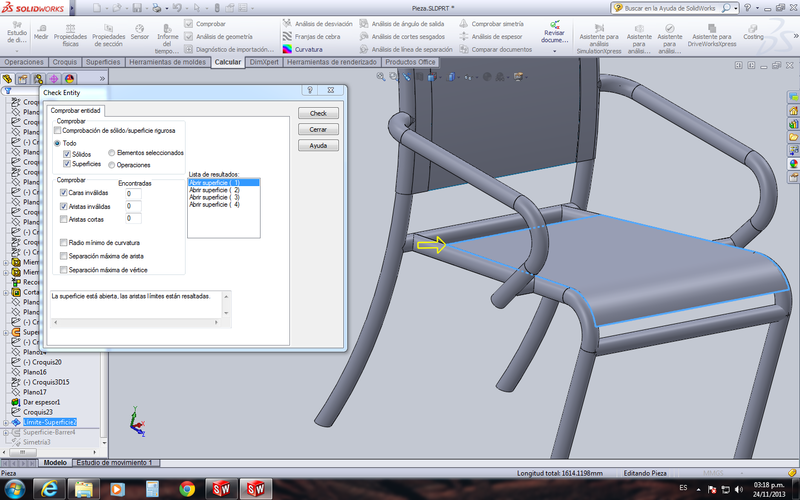Expand Límite-Superficie2 tree node

6,422
